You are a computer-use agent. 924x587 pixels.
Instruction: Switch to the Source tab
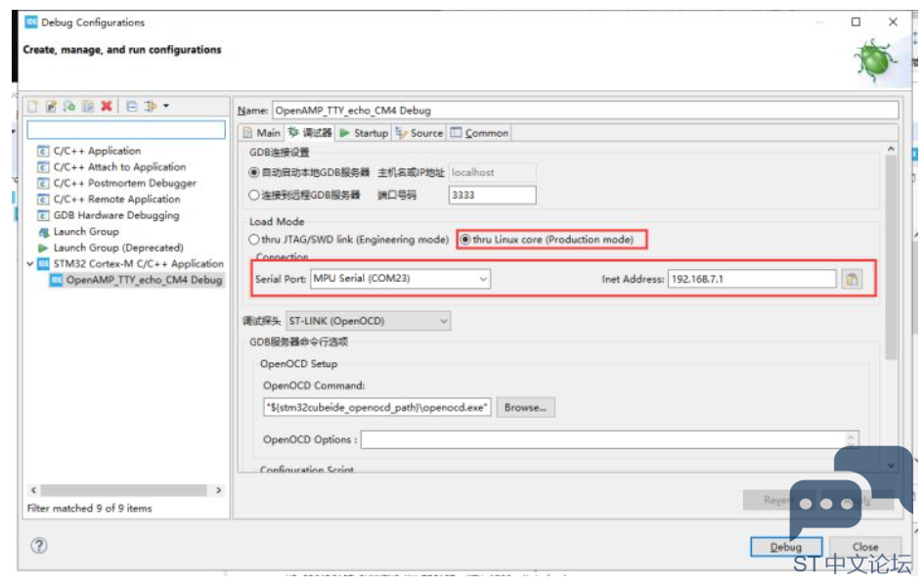pos(419,133)
